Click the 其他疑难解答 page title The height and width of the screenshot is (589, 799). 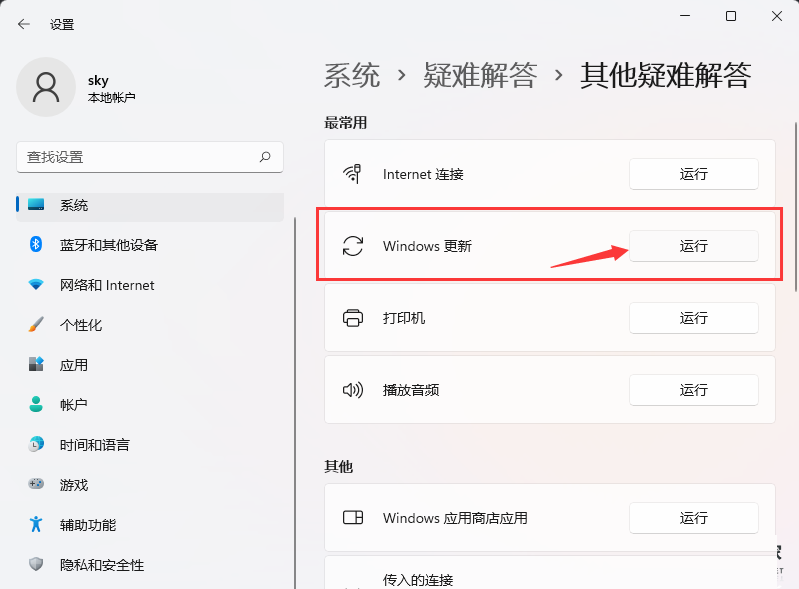(665, 75)
